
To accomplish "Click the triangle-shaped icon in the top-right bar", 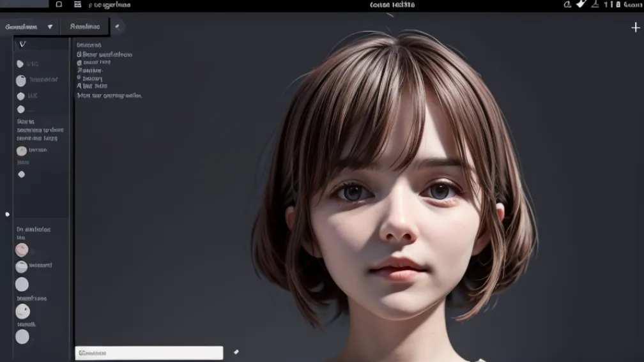I will point(595,4).
